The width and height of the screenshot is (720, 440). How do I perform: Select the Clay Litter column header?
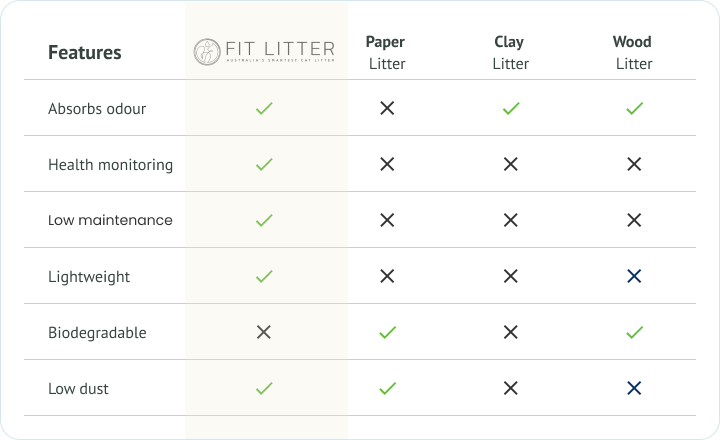point(510,53)
